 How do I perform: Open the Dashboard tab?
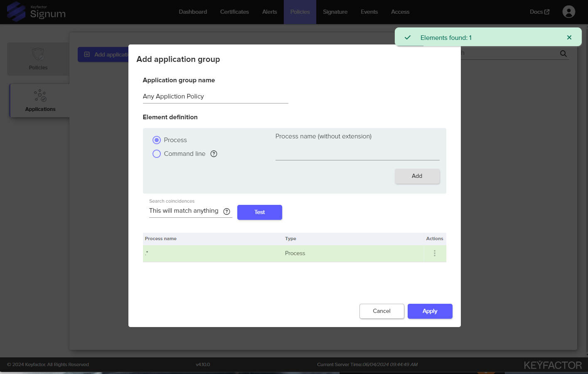(193, 12)
